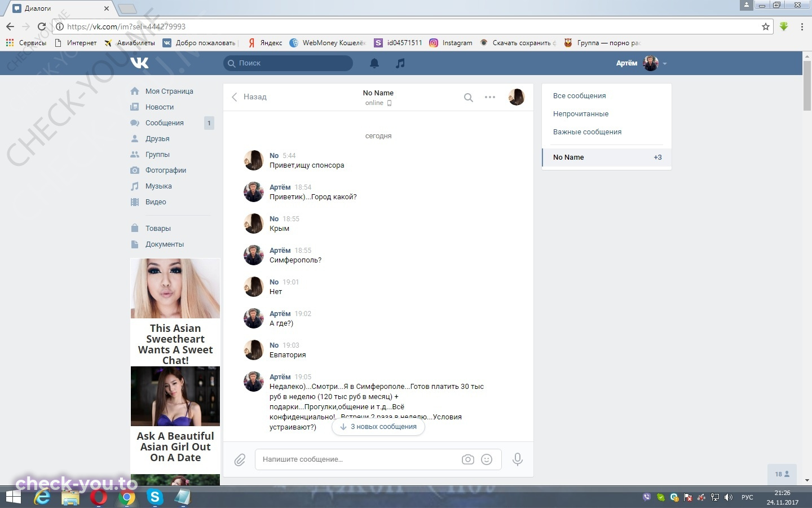
Task: Go back in Chrome browser history
Action: (10, 27)
